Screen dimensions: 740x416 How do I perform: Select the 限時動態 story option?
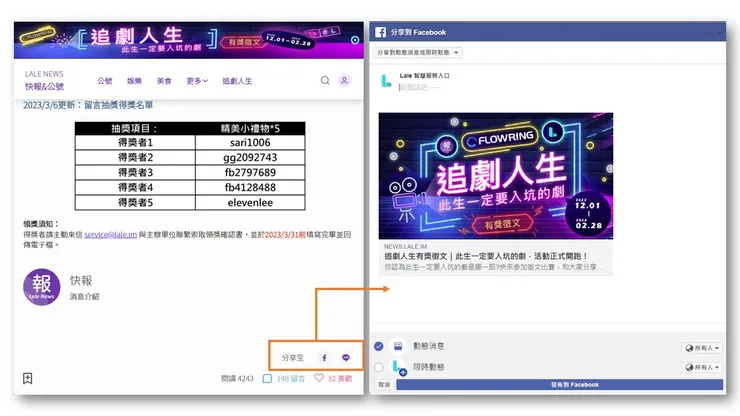click(x=378, y=367)
